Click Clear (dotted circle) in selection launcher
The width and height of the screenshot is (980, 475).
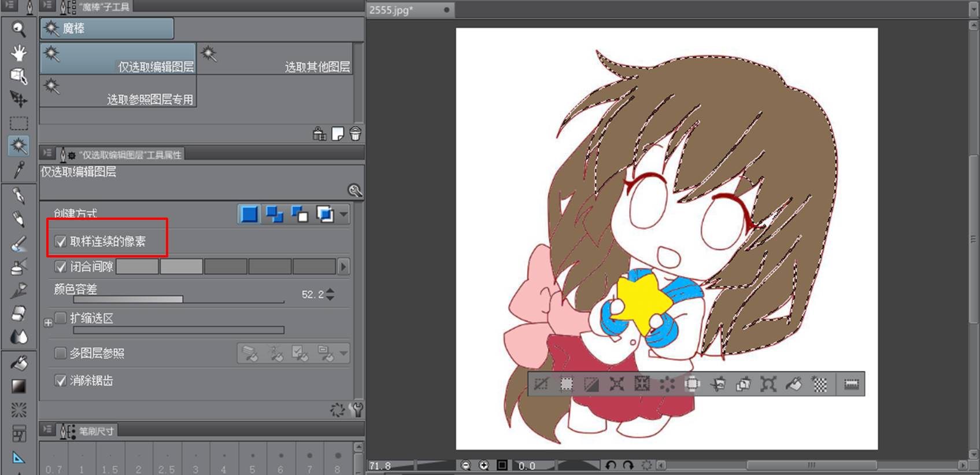(x=667, y=384)
